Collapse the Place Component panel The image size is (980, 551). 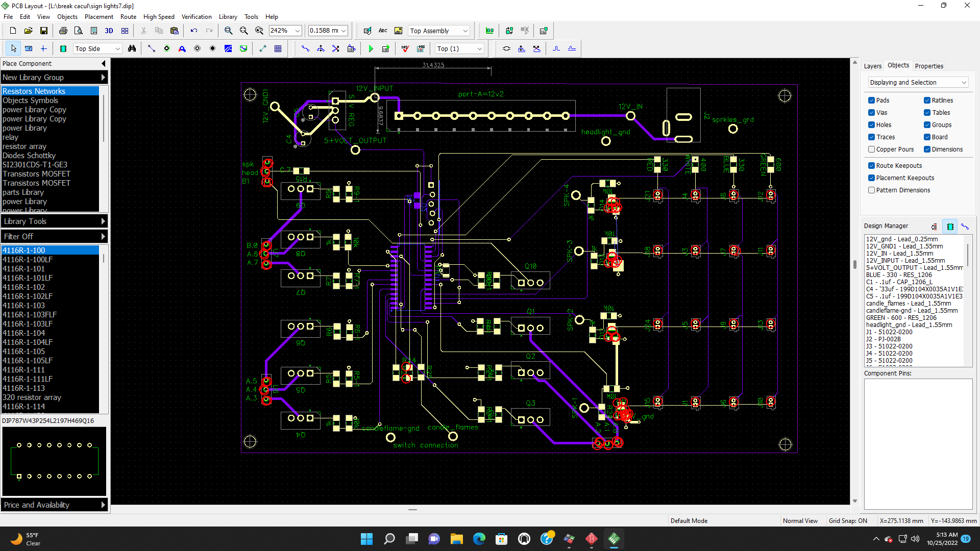[x=104, y=64]
